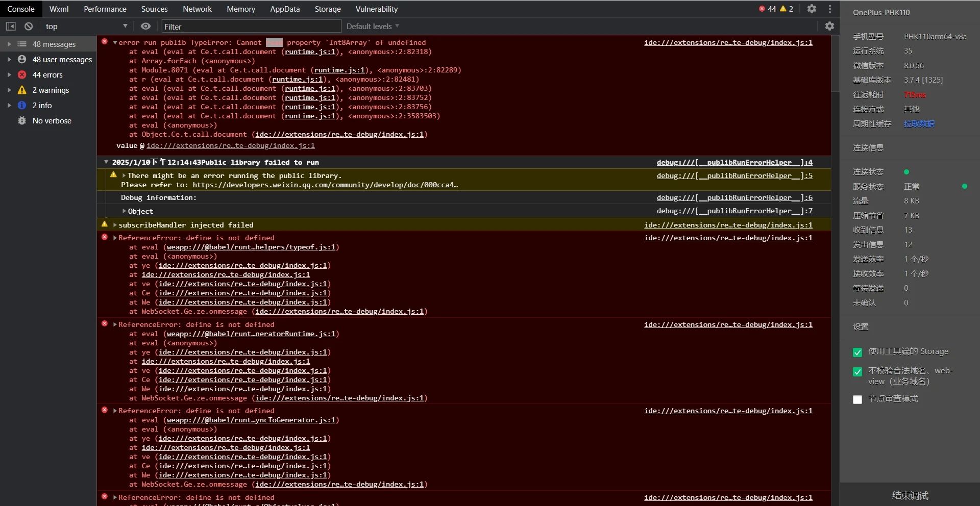Open the Sources tab

pyautogui.click(x=154, y=9)
